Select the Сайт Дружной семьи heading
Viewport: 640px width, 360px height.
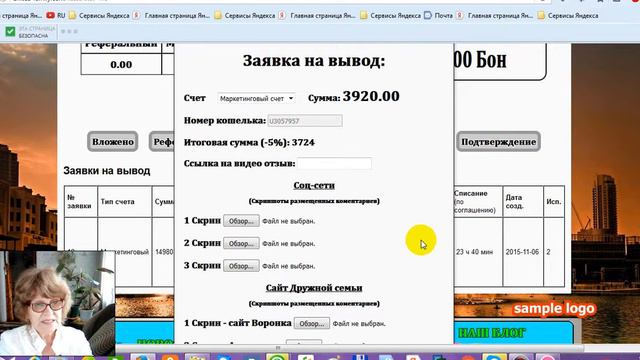(x=314, y=288)
